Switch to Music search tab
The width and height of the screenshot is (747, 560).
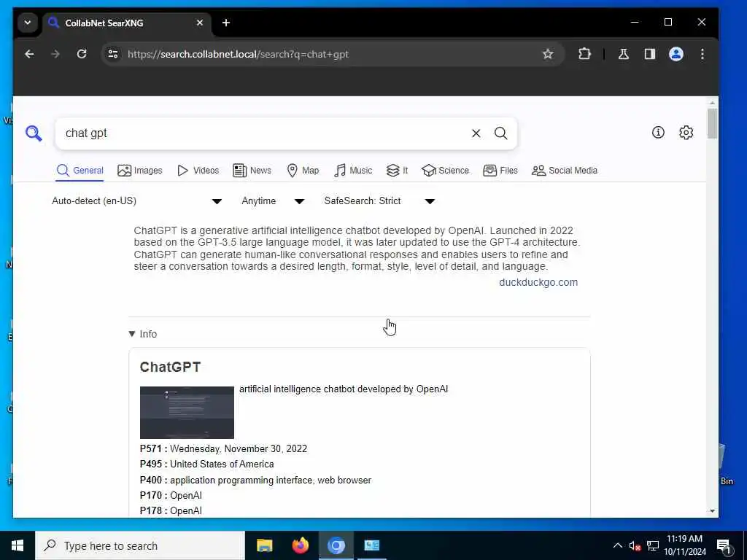click(x=353, y=171)
